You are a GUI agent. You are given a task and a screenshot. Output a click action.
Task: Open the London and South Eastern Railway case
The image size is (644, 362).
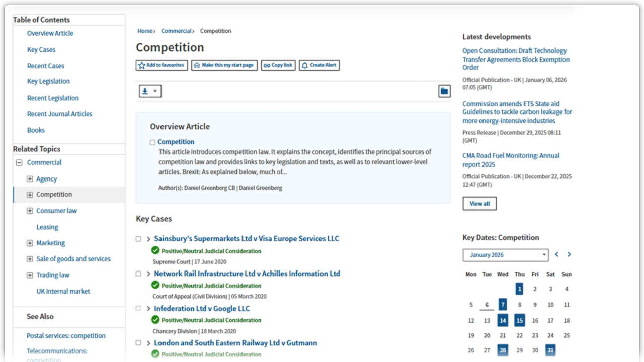[235, 342]
